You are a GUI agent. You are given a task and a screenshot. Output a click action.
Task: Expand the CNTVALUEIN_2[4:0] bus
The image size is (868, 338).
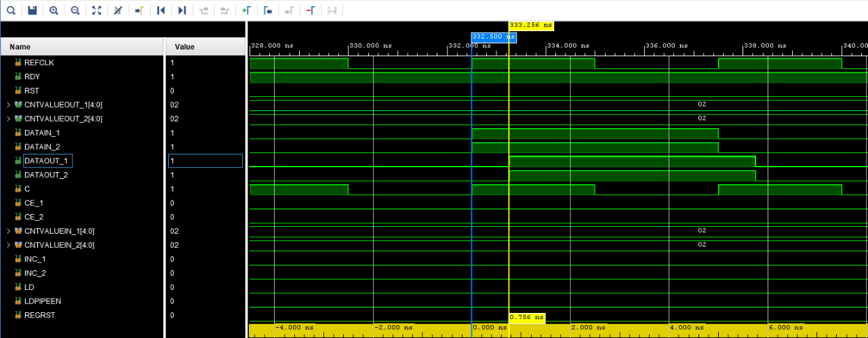pos(7,245)
